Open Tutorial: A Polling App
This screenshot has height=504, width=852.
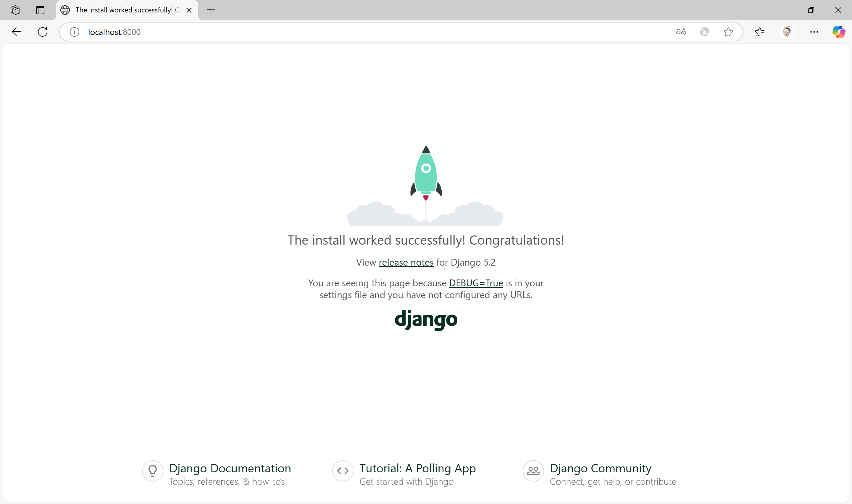pos(417,468)
